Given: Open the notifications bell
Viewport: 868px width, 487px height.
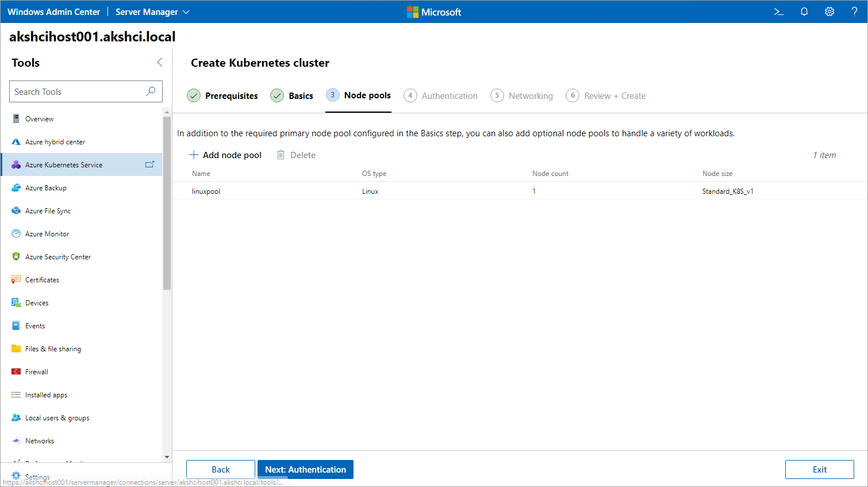Looking at the screenshot, I should [804, 11].
